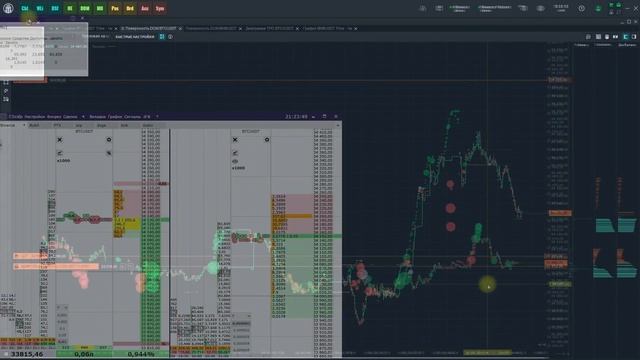Click the chart icon in right ladder
Image resolution: width=640 pixels, height=360 pixels.
point(235,153)
